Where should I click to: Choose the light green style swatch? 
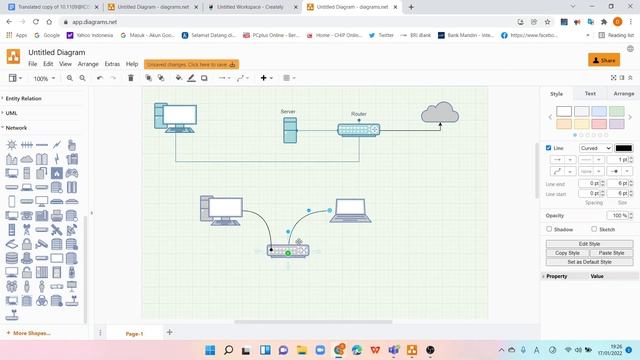[617, 111]
